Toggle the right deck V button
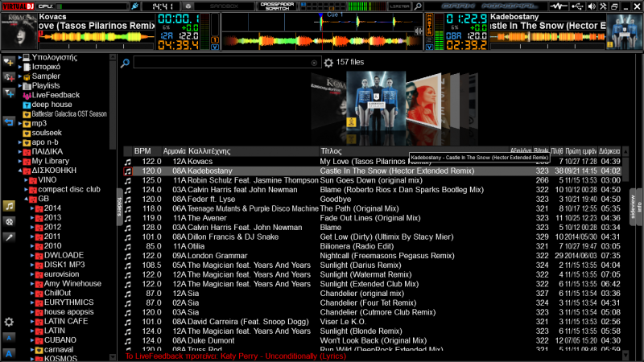 [x=429, y=47]
